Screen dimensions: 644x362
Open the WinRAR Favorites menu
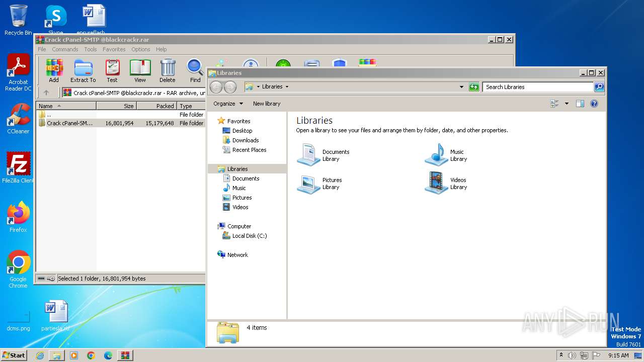tap(114, 49)
